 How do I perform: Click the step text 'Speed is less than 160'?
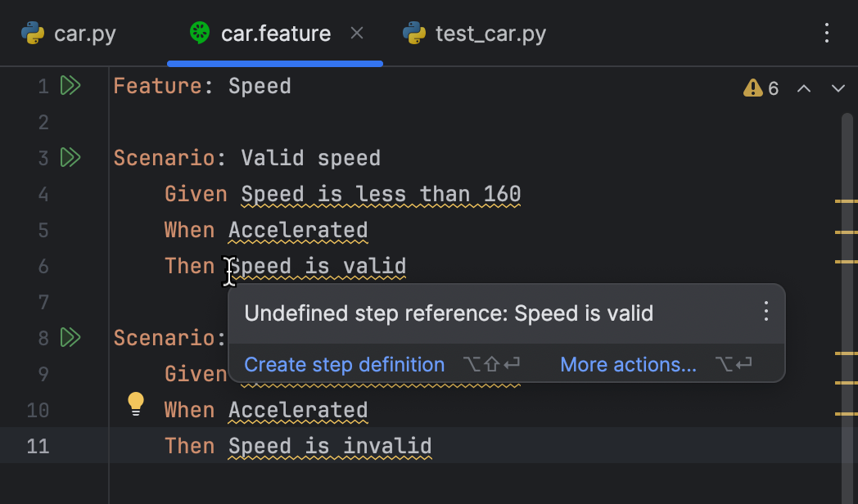tap(381, 195)
